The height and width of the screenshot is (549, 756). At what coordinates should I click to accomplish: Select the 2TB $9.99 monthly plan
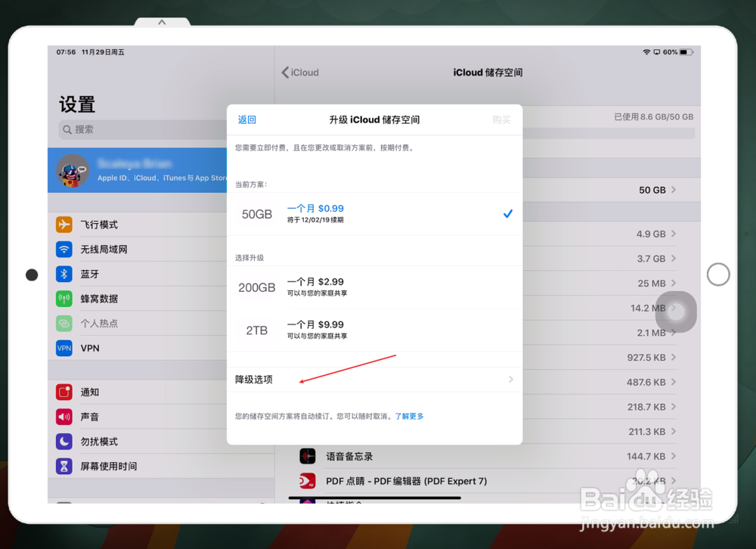375,330
